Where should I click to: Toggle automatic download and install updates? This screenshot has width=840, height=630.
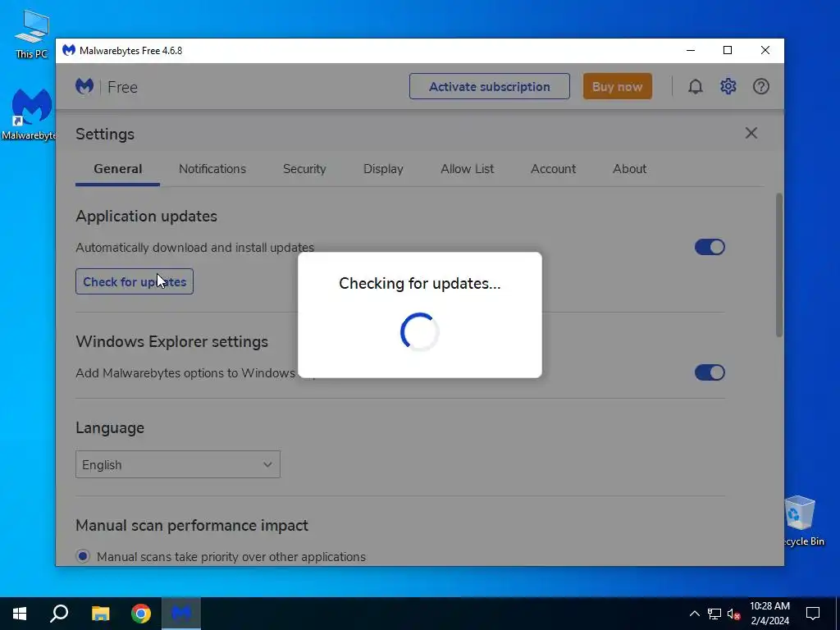pos(710,247)
